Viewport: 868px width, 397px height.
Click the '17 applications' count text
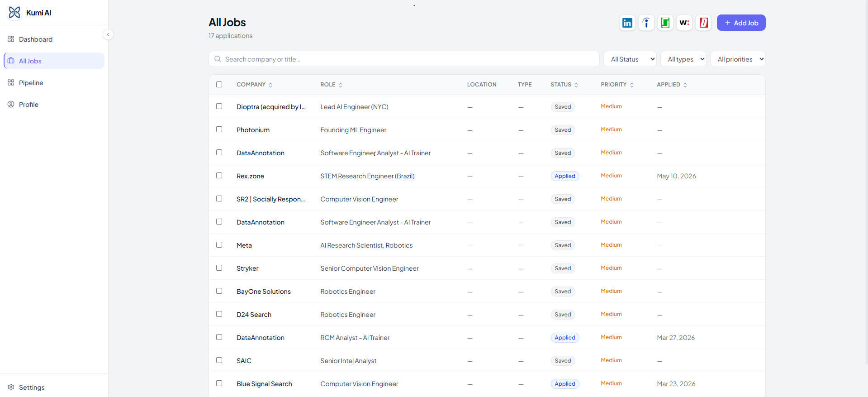point(230,36)
